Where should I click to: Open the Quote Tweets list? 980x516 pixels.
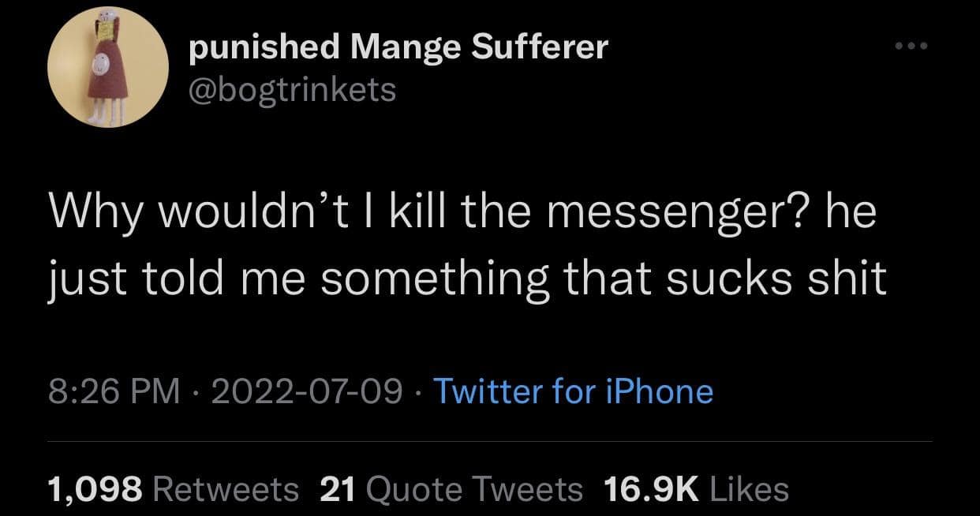point(475,489)
